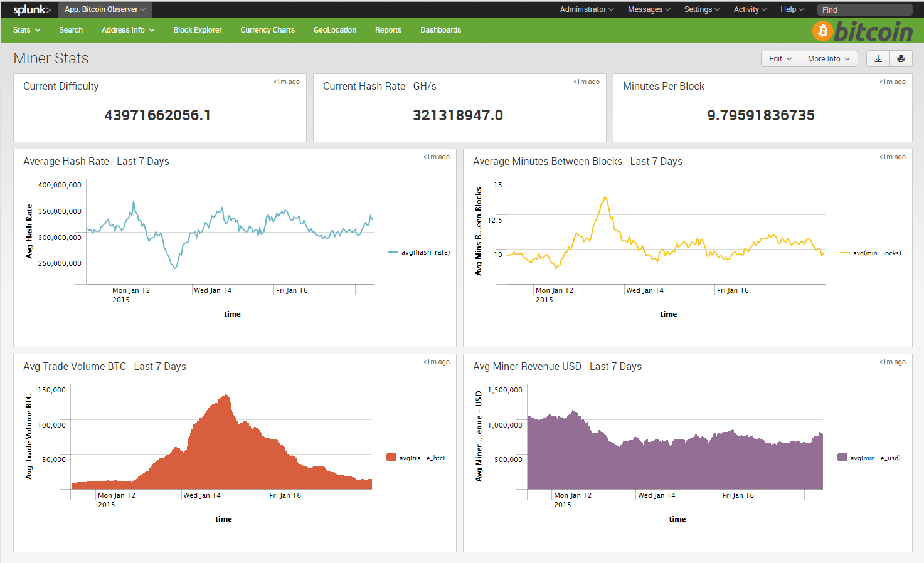924x563 pixels.
Task: Expand the Activity menu
Action: coord(750,9)
